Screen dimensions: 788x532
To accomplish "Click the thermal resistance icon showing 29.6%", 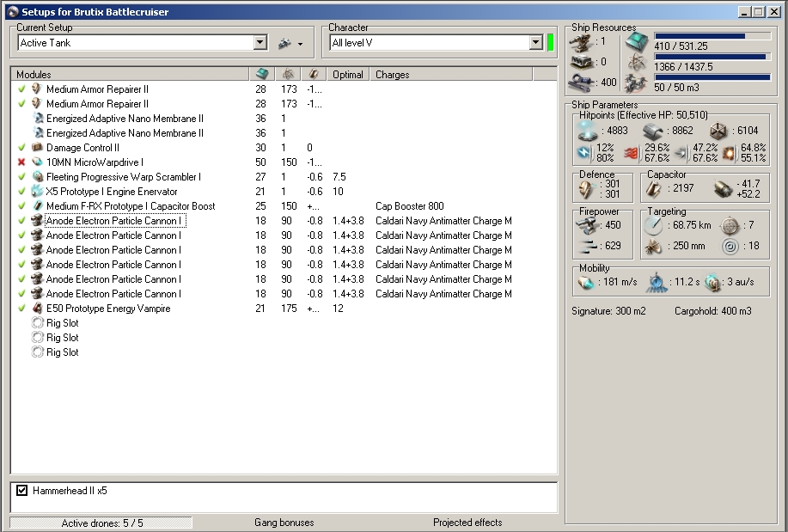I will click(x=632, y=152).
